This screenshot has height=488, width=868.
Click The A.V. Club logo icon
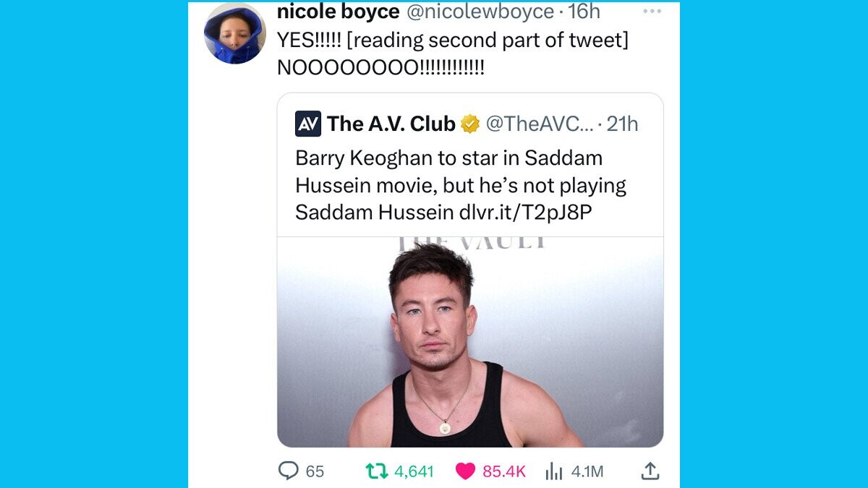[308, 124]
